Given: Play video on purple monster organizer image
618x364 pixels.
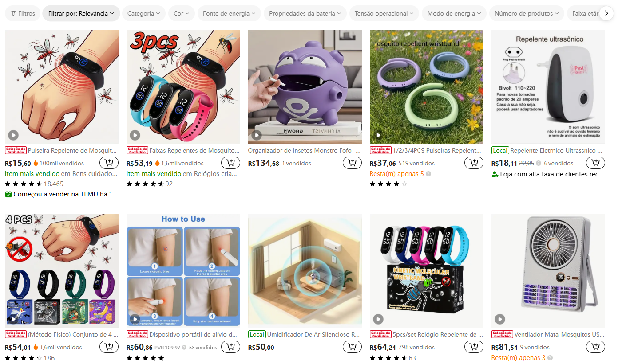Looking at the screenshot, I should point(257,135).
